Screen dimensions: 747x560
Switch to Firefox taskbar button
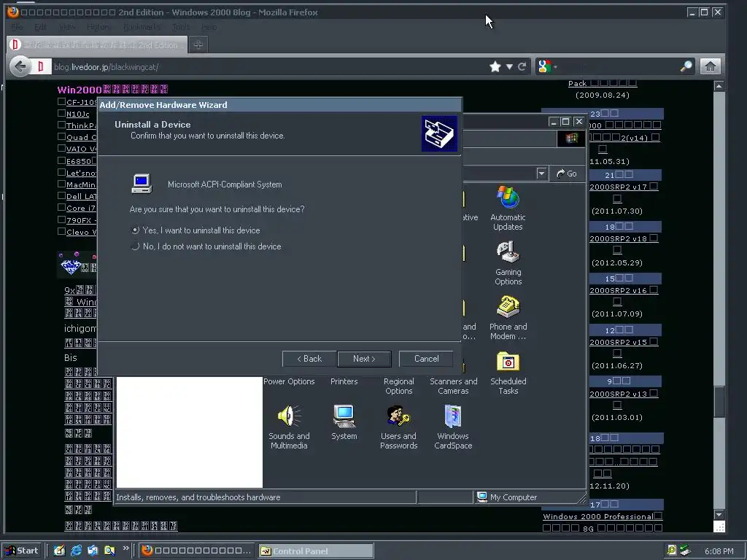pos(197,551)
